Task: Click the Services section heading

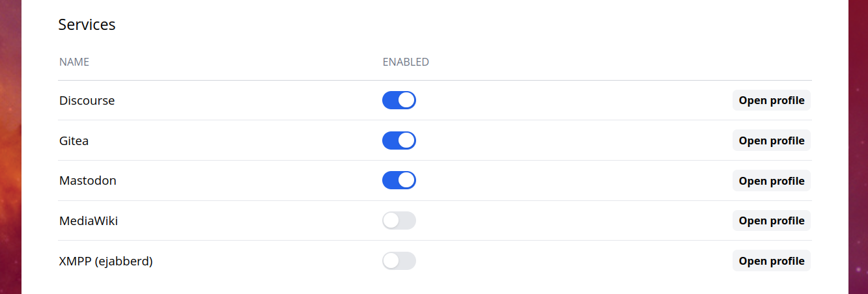Action: (87, 25)
